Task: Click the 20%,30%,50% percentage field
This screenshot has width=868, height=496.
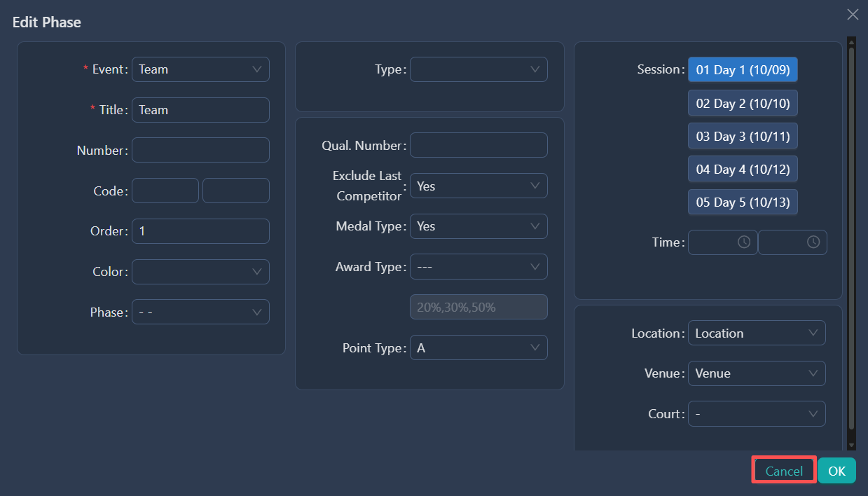Action: tap(478, 307)
